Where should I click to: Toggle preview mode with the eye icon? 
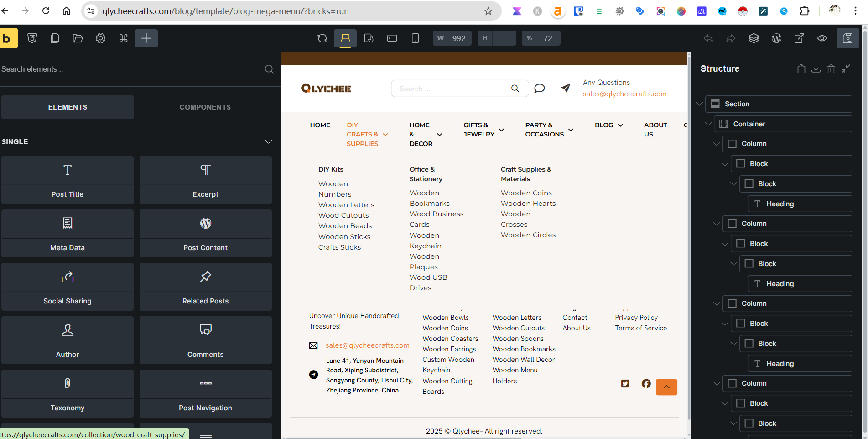[822, 38]
